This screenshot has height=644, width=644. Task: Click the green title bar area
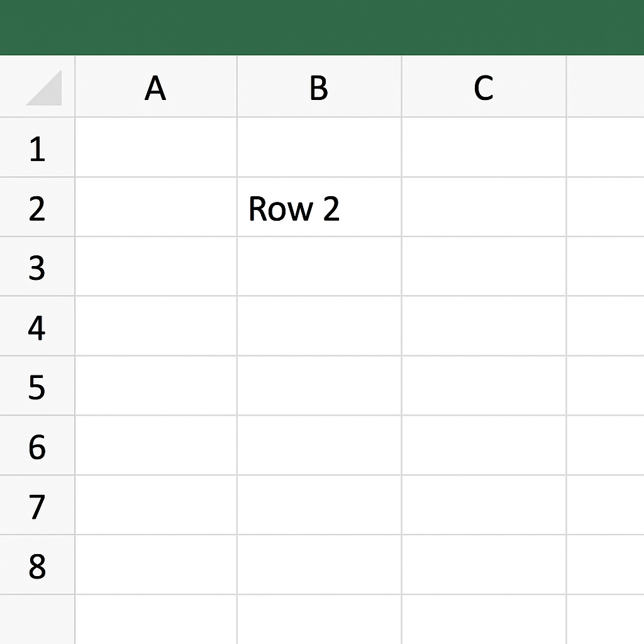tap(322, 27)
